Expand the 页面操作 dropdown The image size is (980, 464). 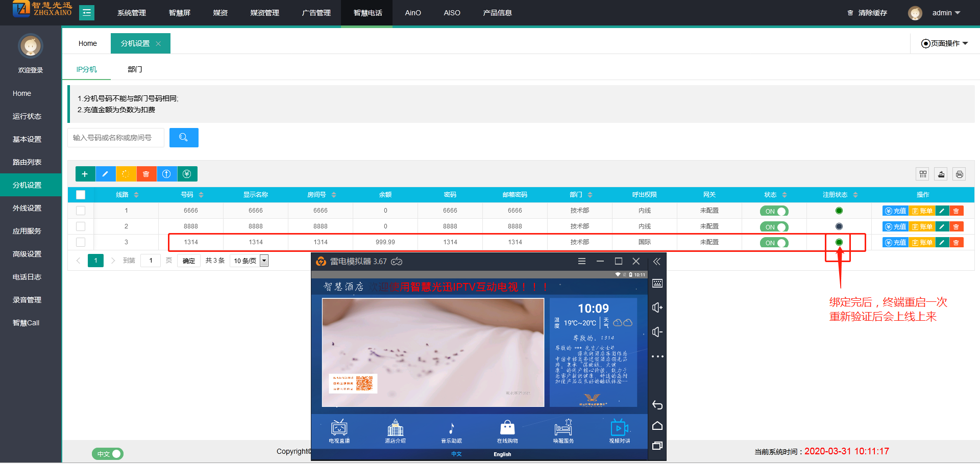click(945, 43)
